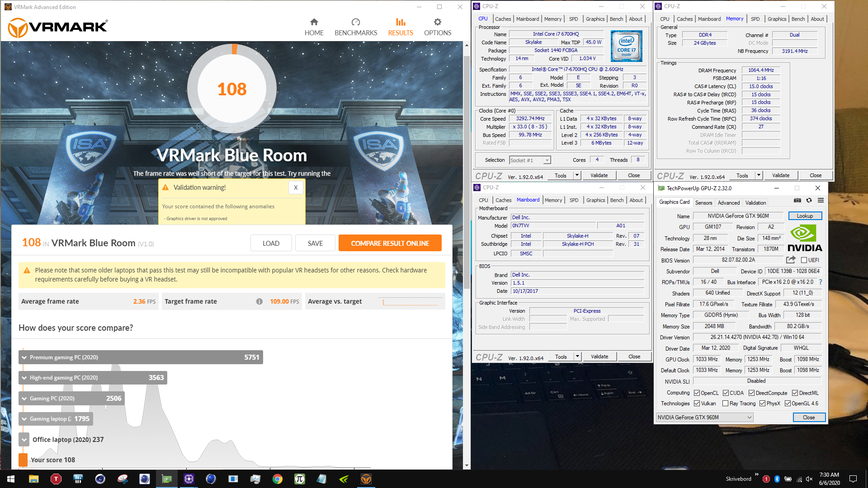
Task: Click the Bluetooth tray icon
Action: click(x=777, y=479)
